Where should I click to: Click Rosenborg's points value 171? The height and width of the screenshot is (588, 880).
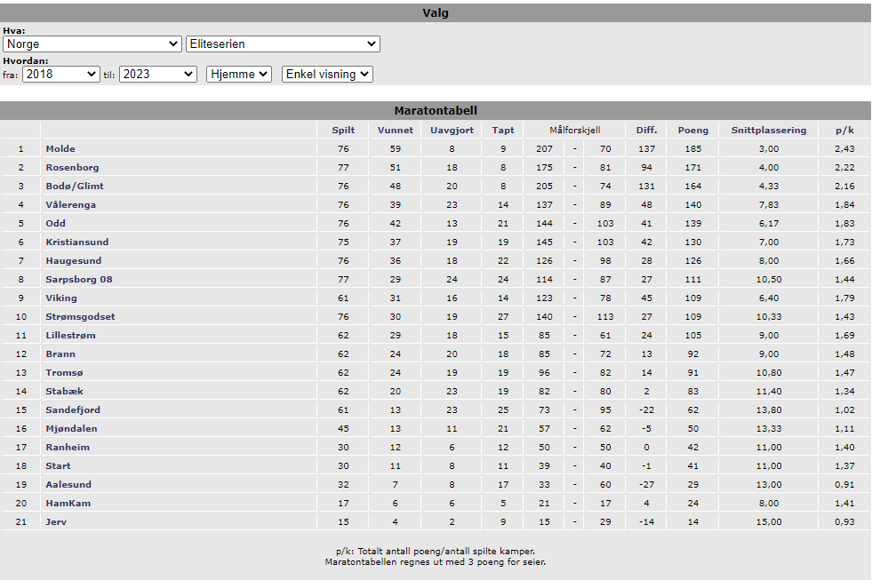693,167
